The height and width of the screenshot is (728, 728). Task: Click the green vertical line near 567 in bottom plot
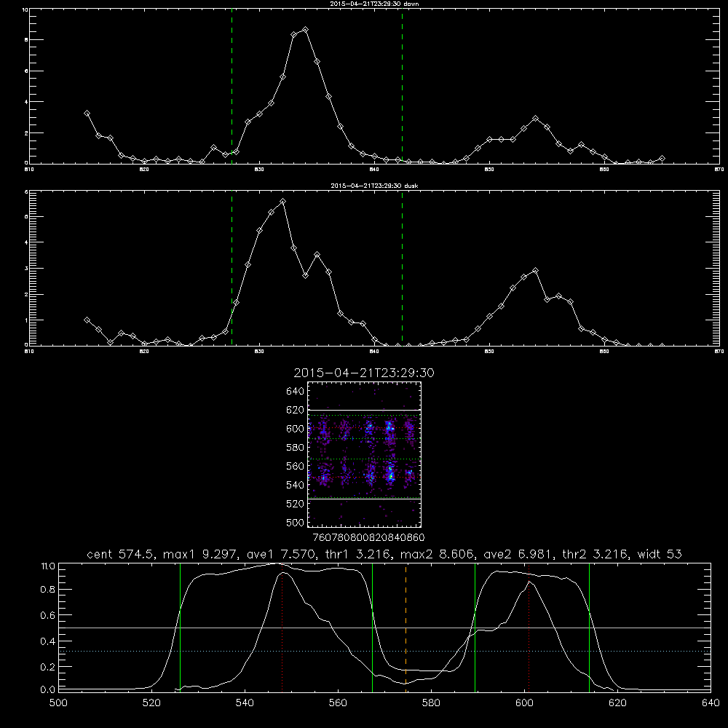(372, 628)
